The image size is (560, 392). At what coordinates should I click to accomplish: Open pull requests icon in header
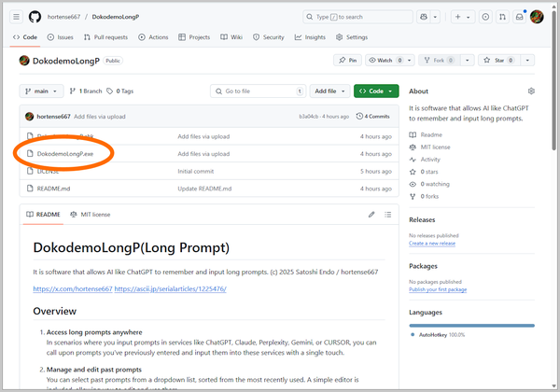point(502,17)
